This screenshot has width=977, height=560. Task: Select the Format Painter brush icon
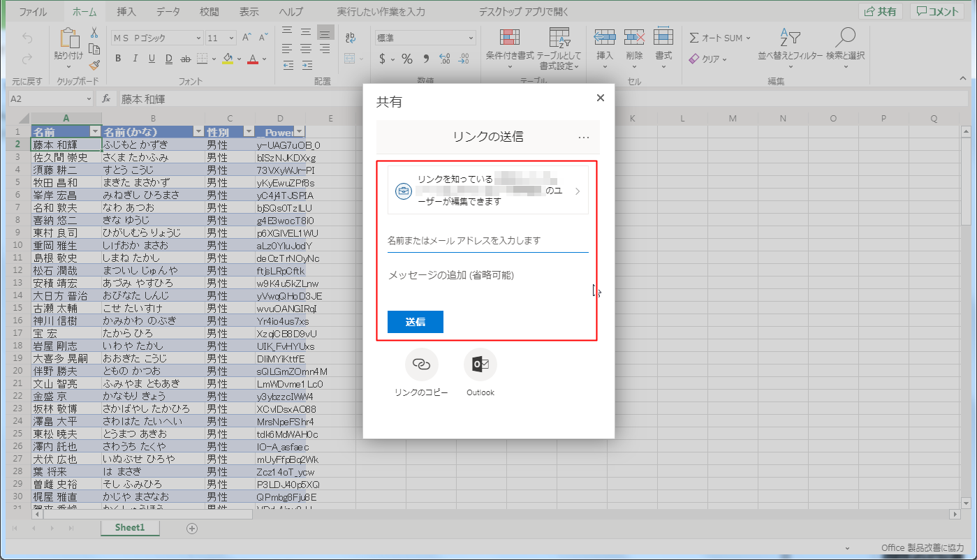coord(94,64)
